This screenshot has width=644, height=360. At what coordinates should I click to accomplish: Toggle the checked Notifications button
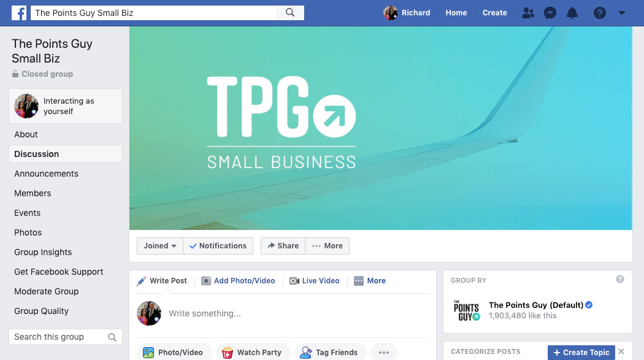coord(218,246)
